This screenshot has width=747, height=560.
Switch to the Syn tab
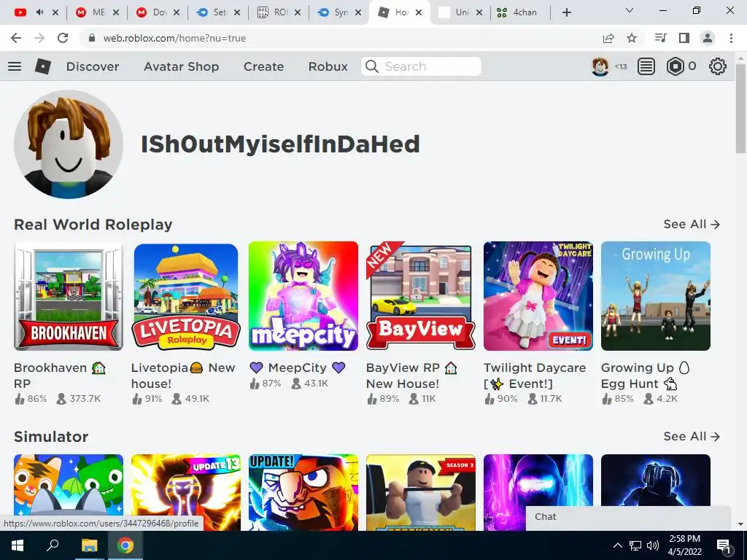(x=339, y=12)
